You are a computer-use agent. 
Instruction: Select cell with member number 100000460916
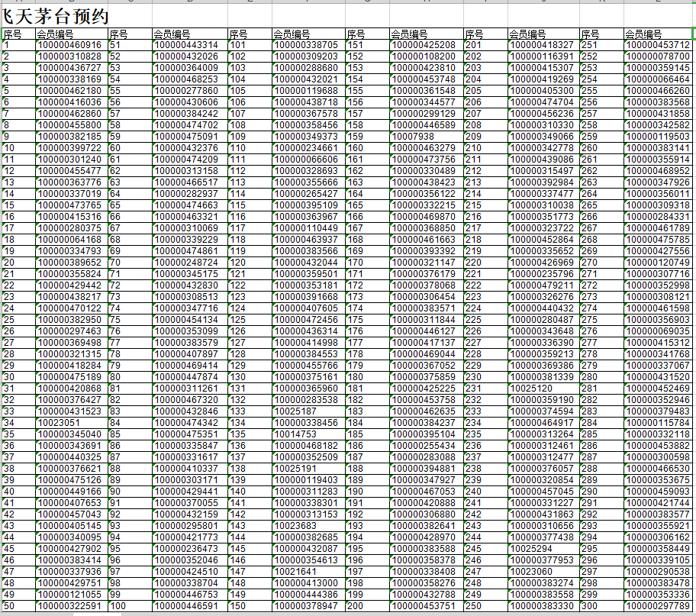(x=70, y=45)
